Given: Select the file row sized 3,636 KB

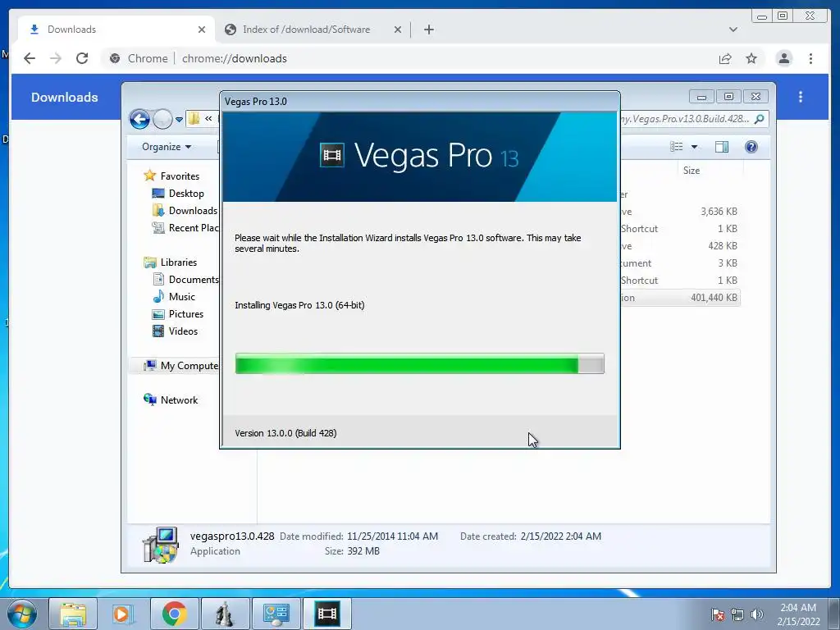Looking at the screenshot, I should 680,212.
